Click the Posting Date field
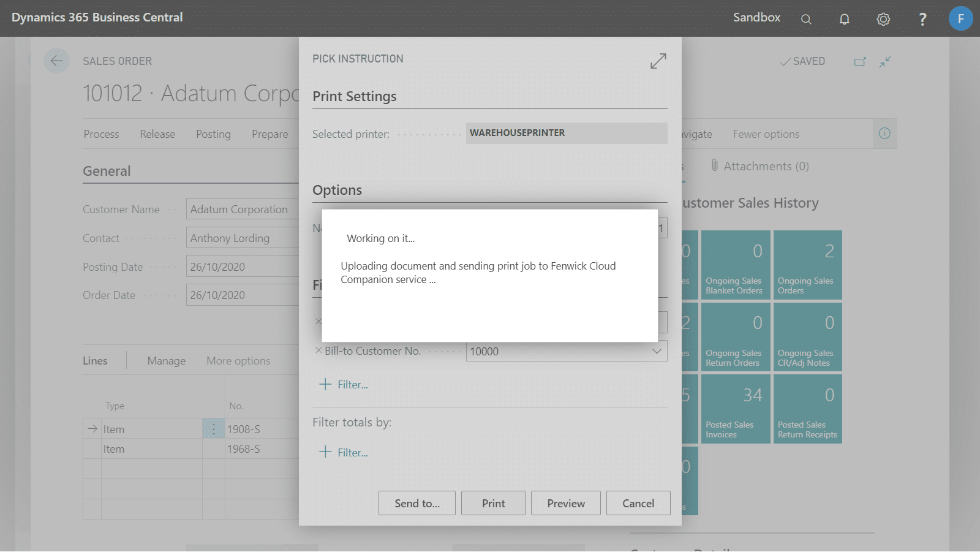980x552 pixels. coord(243,267)
